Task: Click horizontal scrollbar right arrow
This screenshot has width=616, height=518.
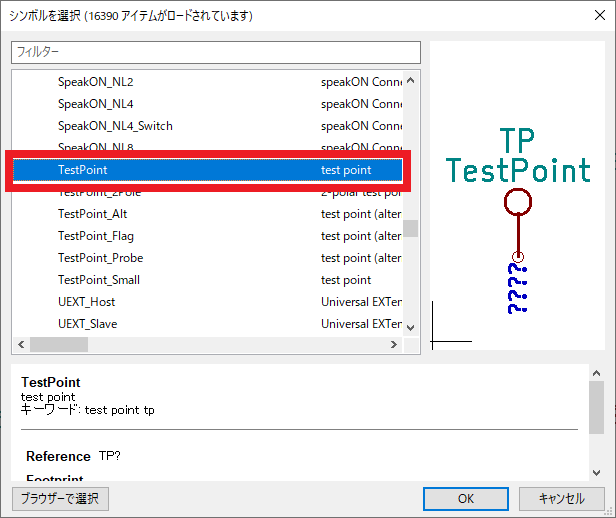Action: pyautogui.click(x=393, y=344)
